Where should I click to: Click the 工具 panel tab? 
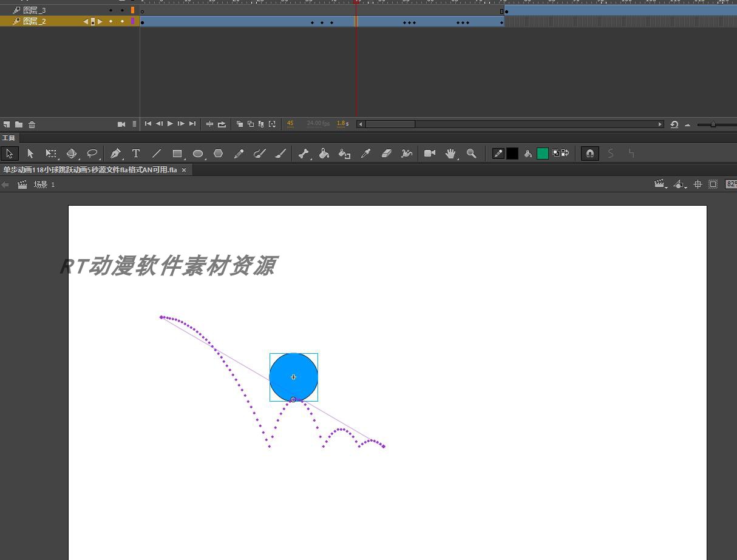click(x=8, y=138)
